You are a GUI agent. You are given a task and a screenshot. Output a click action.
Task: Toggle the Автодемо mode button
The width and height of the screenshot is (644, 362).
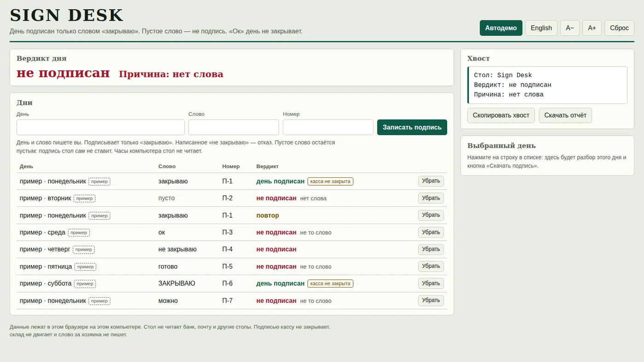tap(501, 28)
